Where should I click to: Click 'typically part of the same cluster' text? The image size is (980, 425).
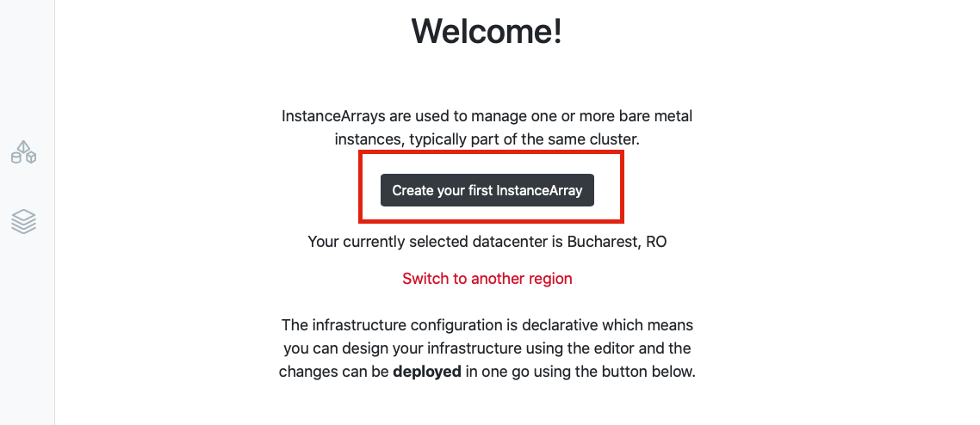(525, 139)
